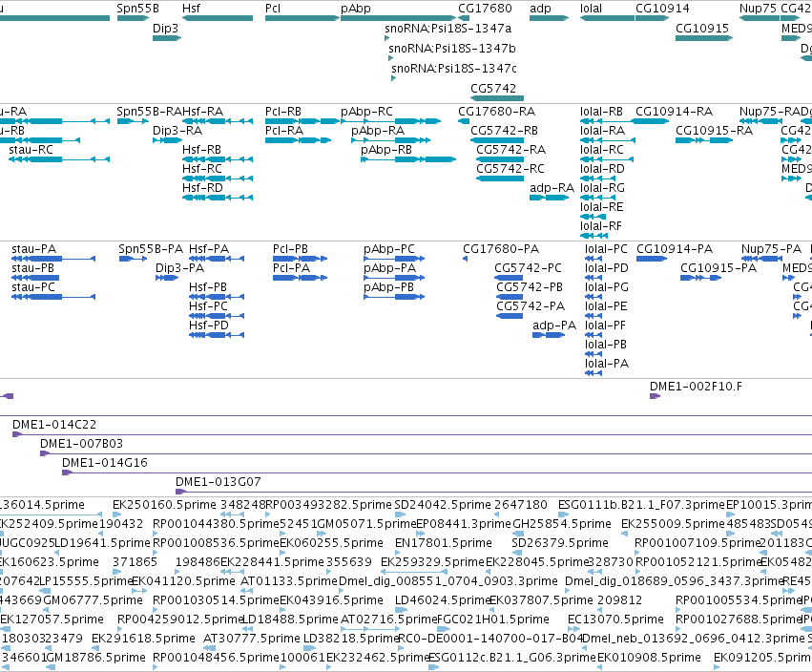
Task: Select the lolal-RB transcript label
Action: coord(601,112)
